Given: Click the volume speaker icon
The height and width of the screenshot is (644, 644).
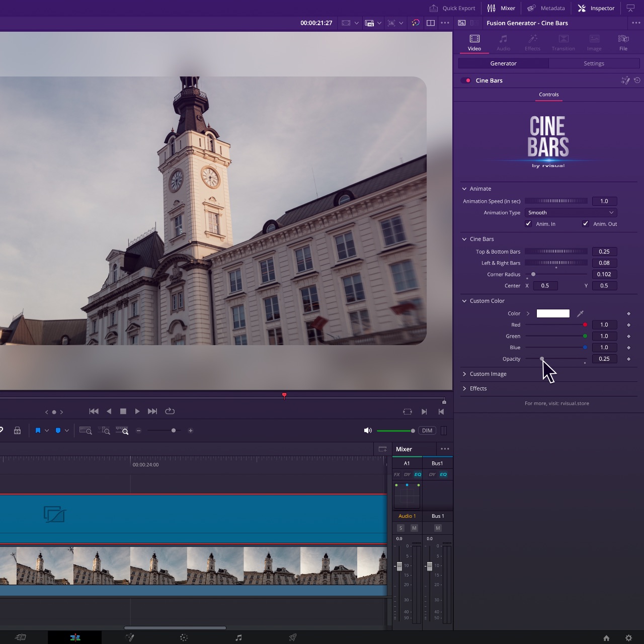Looking at the screenshot, I should [368, 431].
